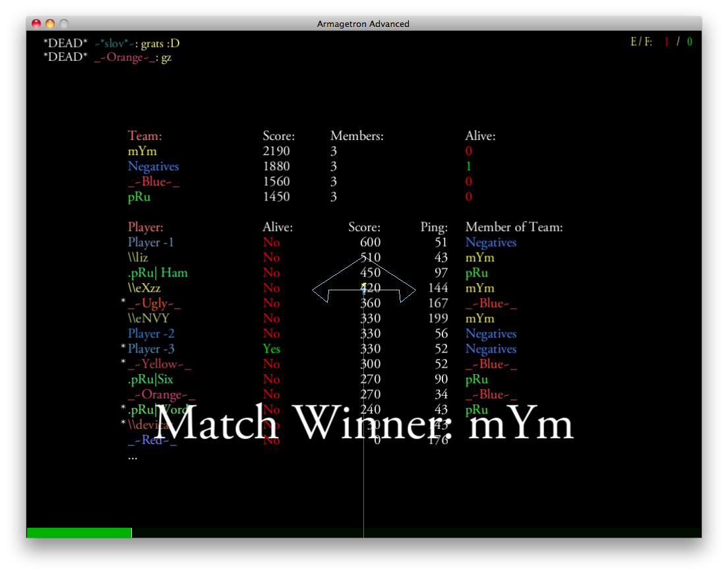Click the ping value 56

[441, 334]
